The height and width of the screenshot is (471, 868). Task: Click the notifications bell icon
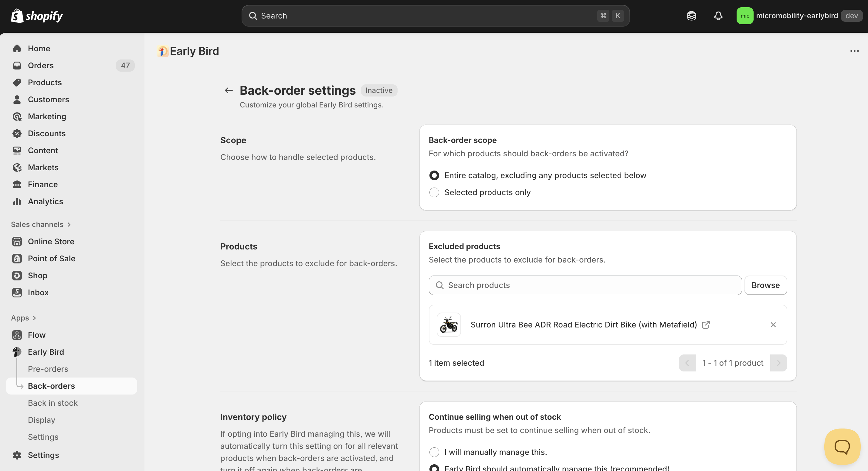pyautogui.click(x=718, y=16)
